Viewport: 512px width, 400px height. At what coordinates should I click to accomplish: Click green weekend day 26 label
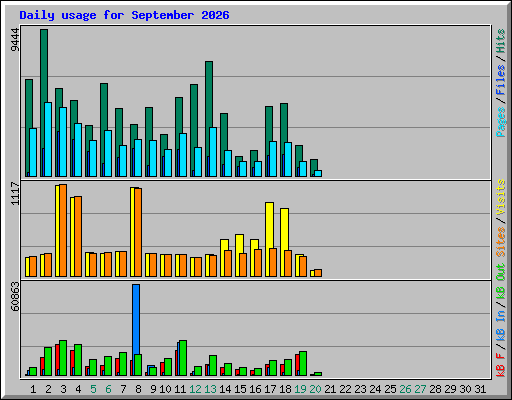[405, 389]
